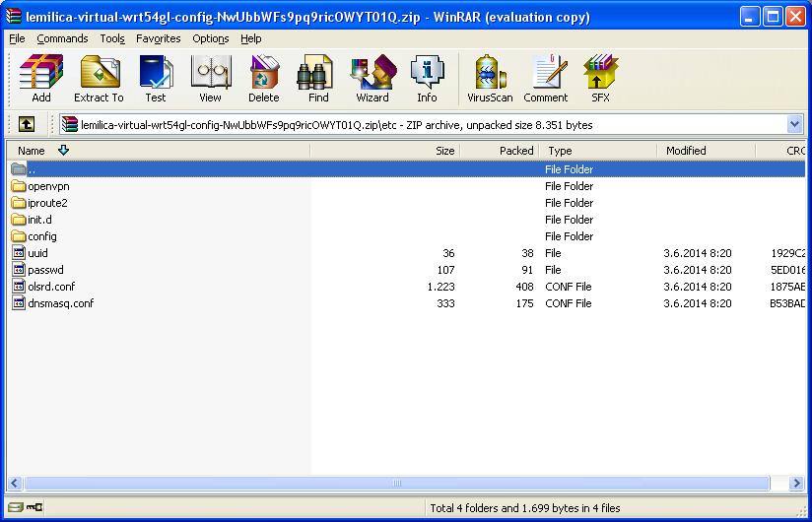Viewport: 812px width, 522px height.
Task: Show archive Info
Action: pyautogui.click(x=427, y=78)
